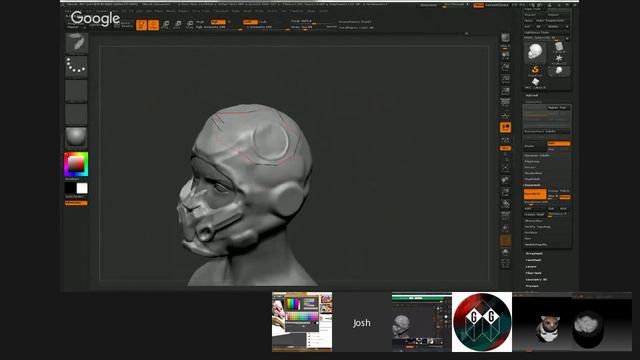Select the SimpleBrush S tool icon
Screen dimensions: 640x360
click(x=535, y=70)
